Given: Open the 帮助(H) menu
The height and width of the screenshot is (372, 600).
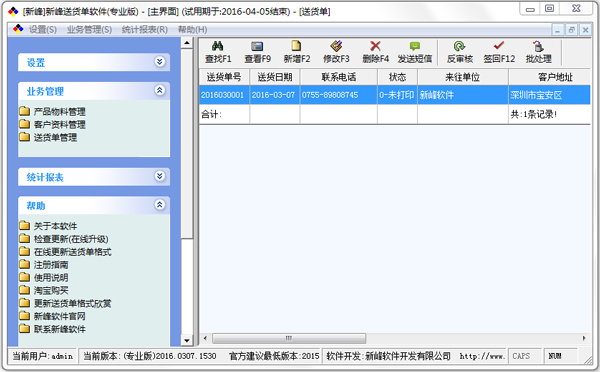Looking at the screenshot, I should click(x=192, y=29).
